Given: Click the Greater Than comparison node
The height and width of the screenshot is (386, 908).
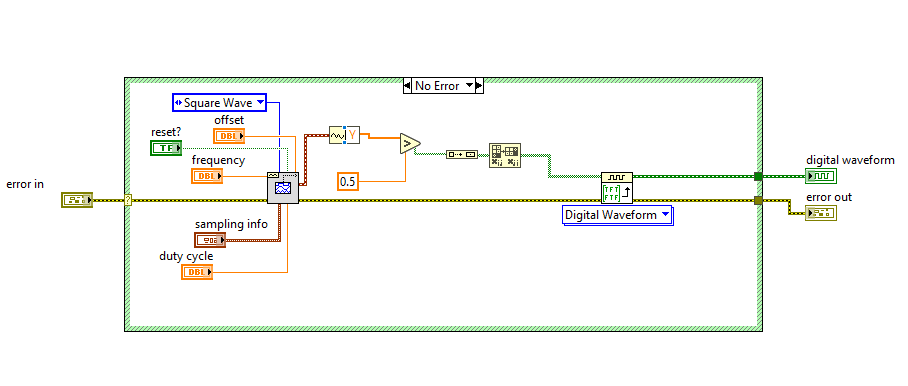Looking at the screenshot, I should [x=409, y=144].
